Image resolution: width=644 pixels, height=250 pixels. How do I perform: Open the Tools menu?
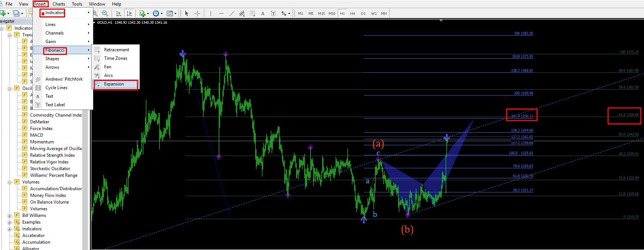[x=77, y=4]
